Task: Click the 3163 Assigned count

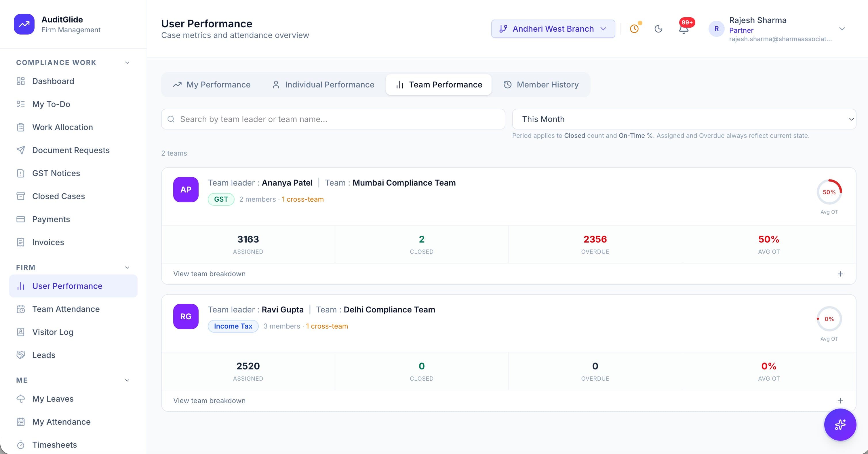Action: [248, 239]
